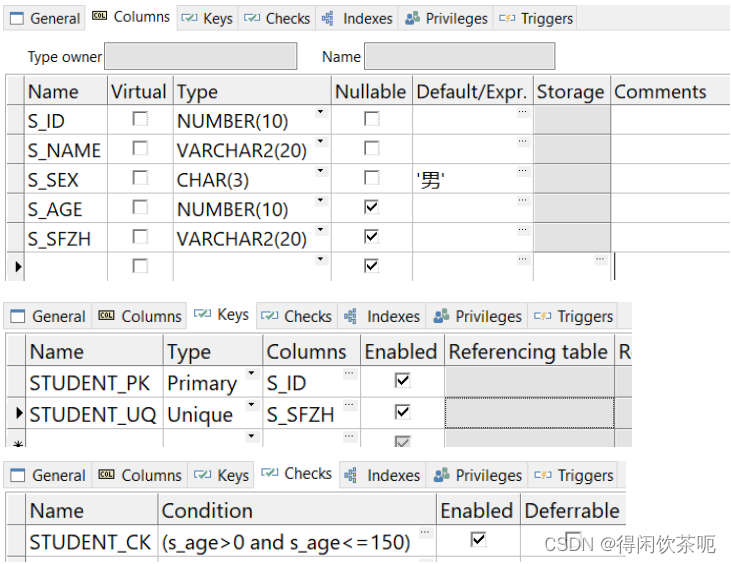This screenshot has height=564, width=731.
Task: Click the Indexes tab icon in top tab row
Action: pos(328,18)
